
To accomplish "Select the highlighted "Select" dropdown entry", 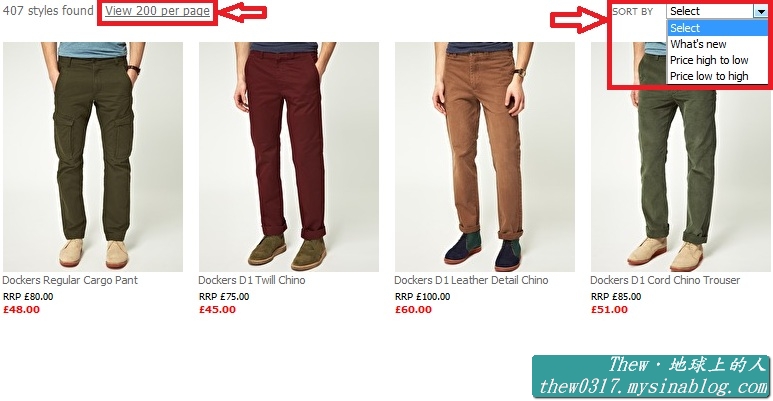I will (x=717, y=28).
